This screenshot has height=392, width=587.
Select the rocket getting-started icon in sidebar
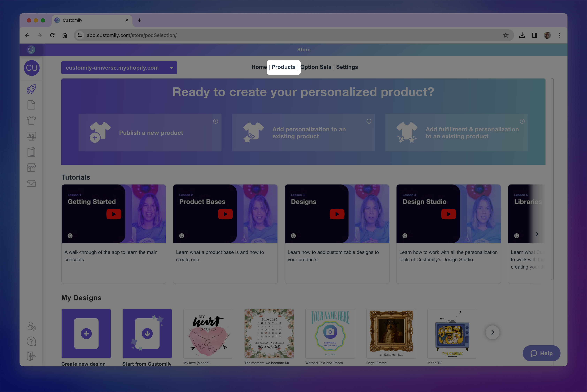tap(31, 89)
